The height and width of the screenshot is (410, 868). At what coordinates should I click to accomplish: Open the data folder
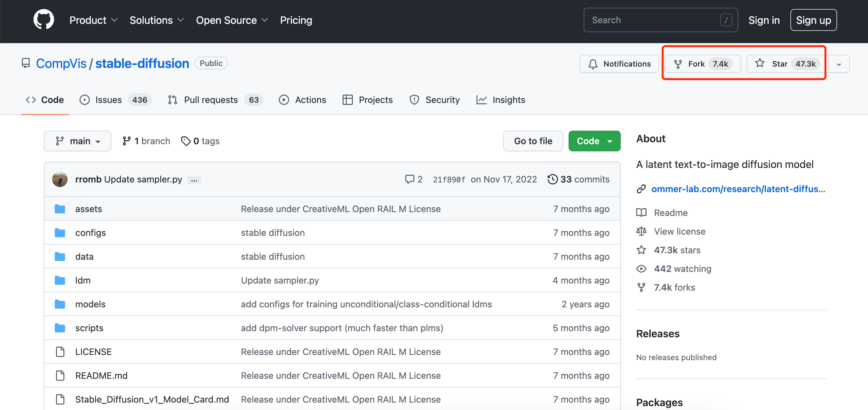point(85,257)
